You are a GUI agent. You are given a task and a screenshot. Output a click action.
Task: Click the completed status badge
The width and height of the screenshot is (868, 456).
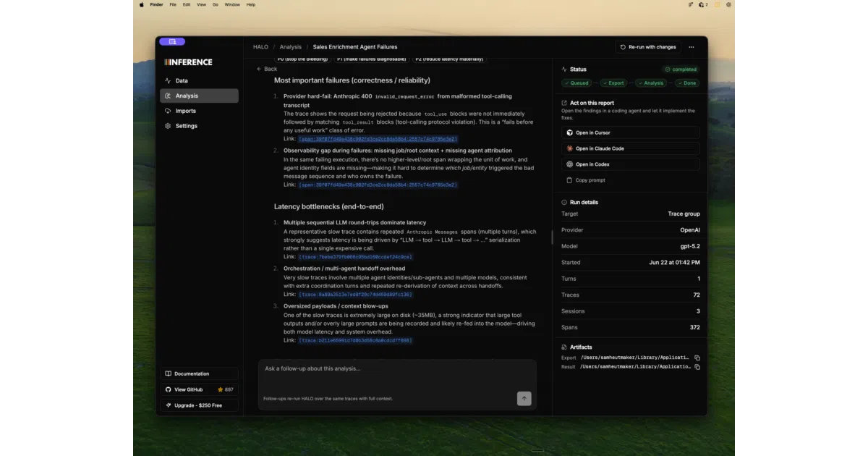click(681, 69)
